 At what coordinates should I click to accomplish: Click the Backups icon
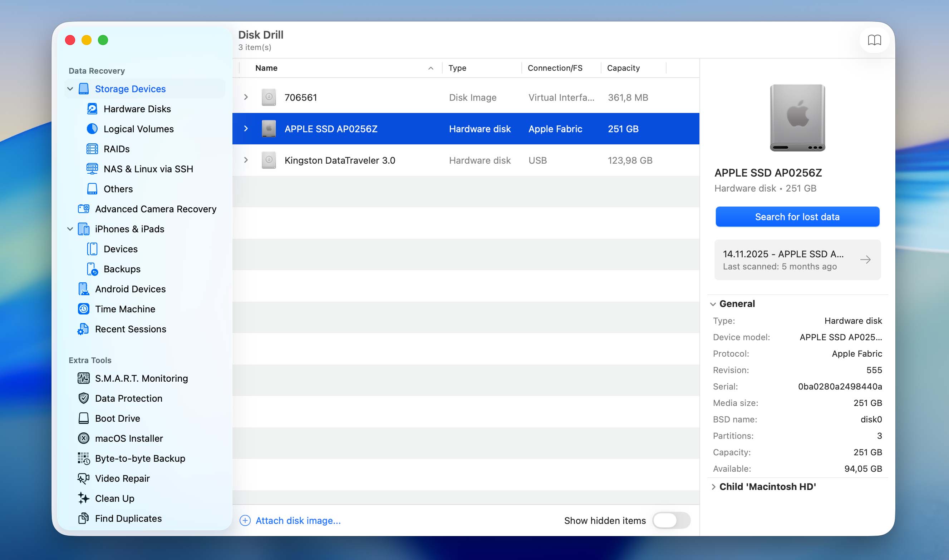click(x=92, y=269)
